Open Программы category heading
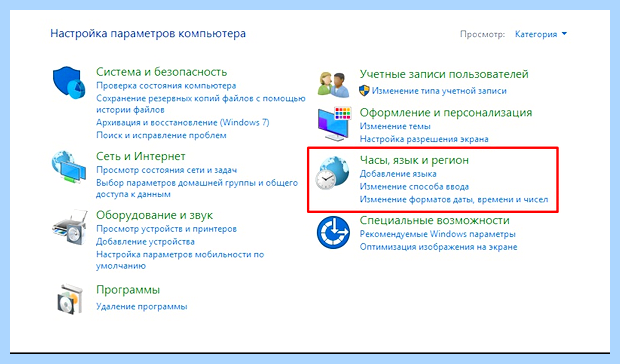This screenshot has height=364, width=620. point(128,290)
